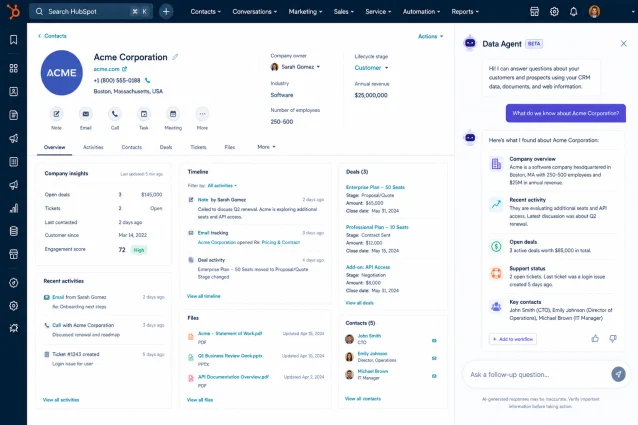Open bookmarks icon in left sidebar

(13, 39)
